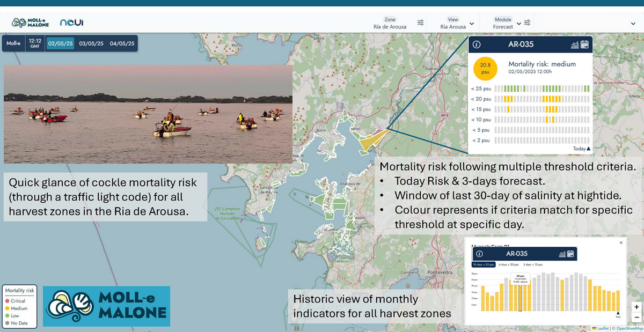Viewport: 644px width, 332px height.
Task: Zoom out the map with minus button
Action: [636, 317]
